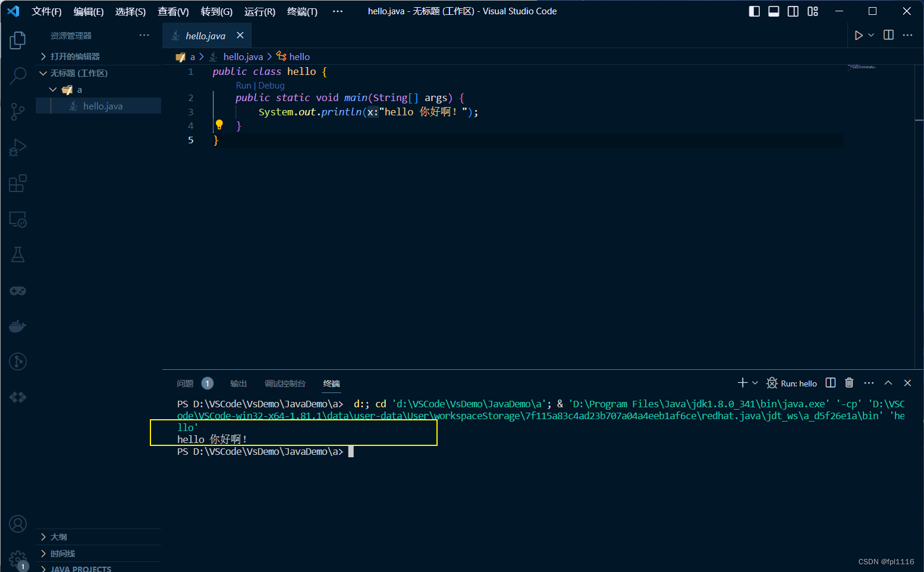Open editor More Actions ellipsis

click(x=907, y=35)
